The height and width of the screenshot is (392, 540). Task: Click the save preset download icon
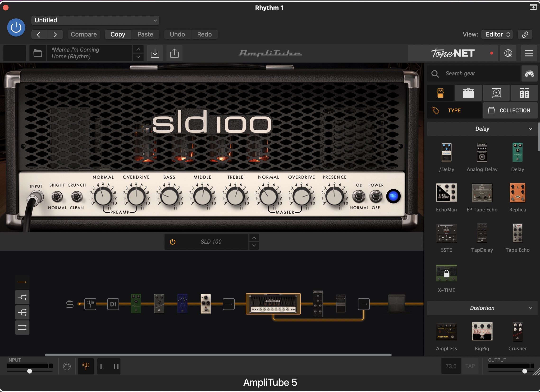pyautogui.click(x=155, y=53)
